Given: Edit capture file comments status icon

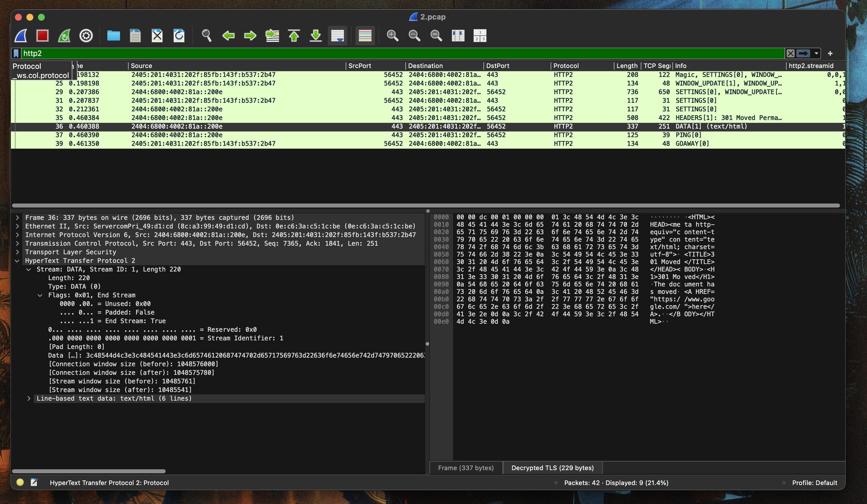Looking at the screenshot, I should (x=34, y=482).
